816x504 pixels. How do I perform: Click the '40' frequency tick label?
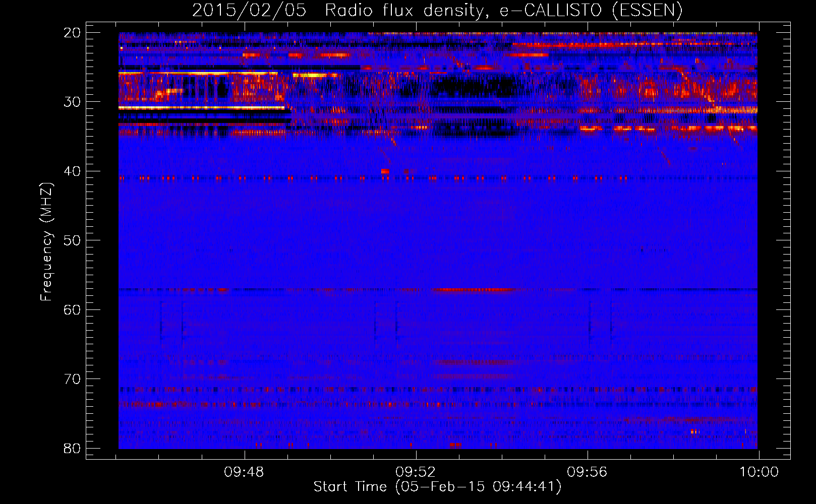(x=72, y=171)
